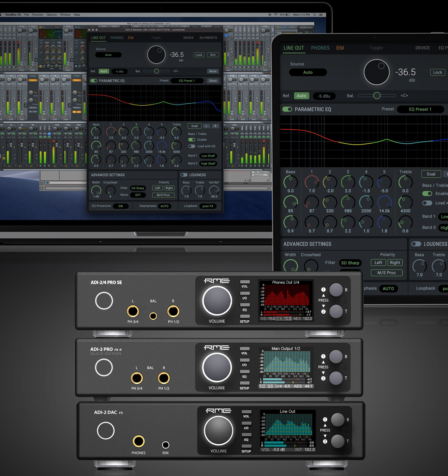Disable the Parametric EQ switch on the tablet

[287, 109]
